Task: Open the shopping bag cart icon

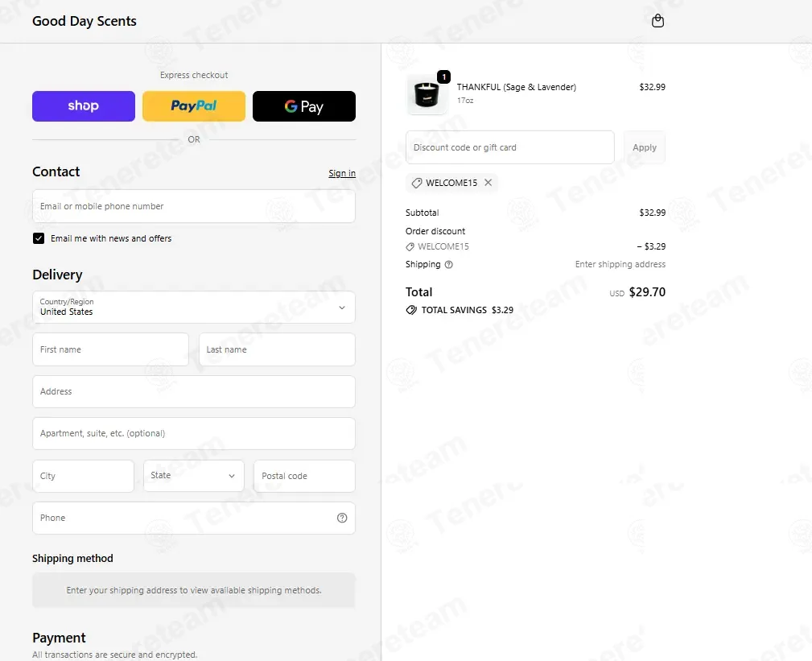Action: pyautogui.click(x=657, y=21)
